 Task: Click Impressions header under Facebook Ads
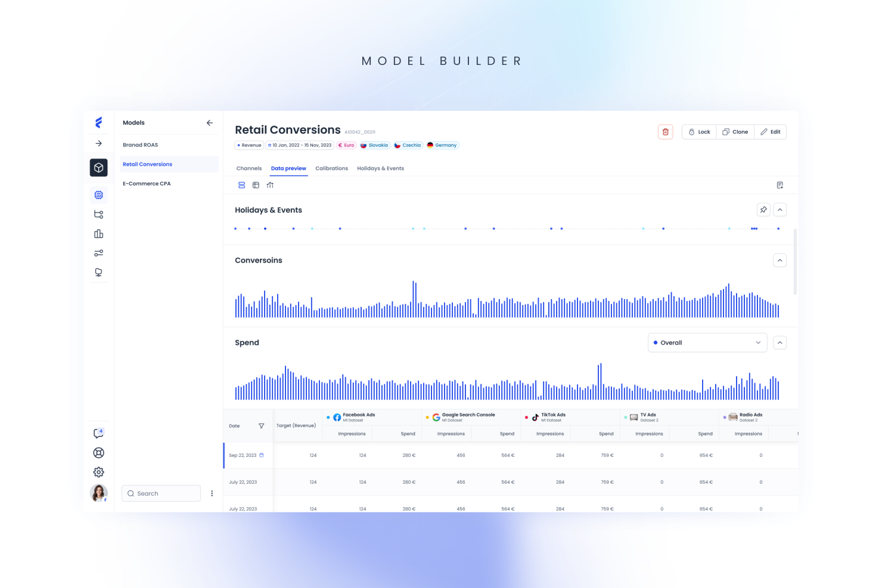(x=352, y=434)
